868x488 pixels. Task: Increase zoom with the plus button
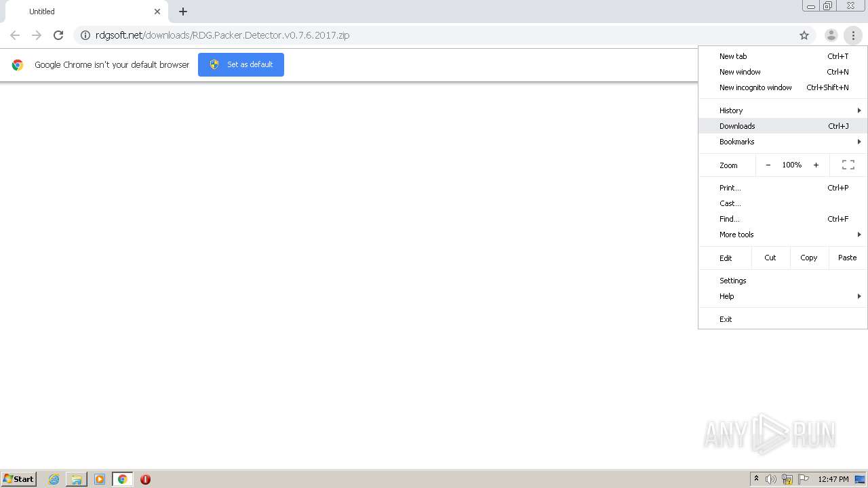click(816, 165)
